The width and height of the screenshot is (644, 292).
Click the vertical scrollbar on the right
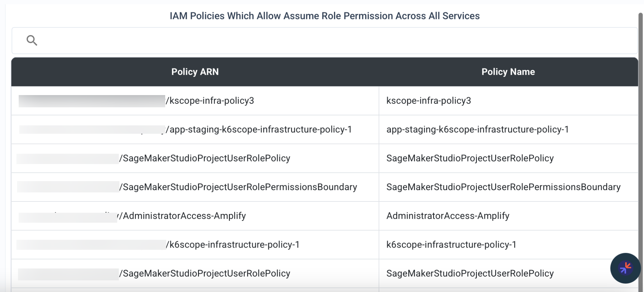click(641, 151)
